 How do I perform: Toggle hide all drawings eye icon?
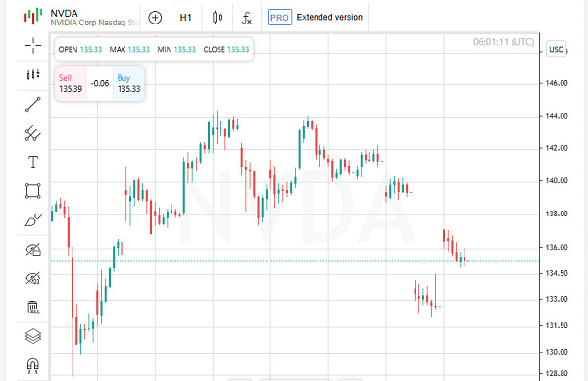click(33, 250)
